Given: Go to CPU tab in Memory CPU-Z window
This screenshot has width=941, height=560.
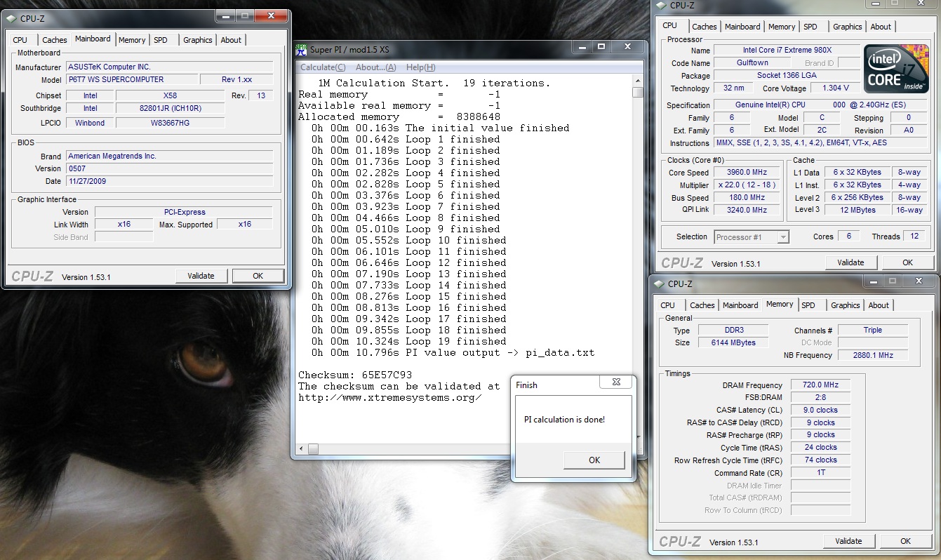Looking at the screenshot, I should pyautogui.click(x=668, y=305).
